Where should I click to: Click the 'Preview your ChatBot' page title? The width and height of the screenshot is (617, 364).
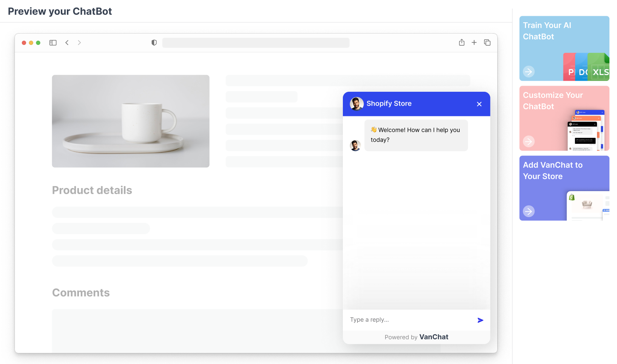pyautogui.click(x=60, y=11)
